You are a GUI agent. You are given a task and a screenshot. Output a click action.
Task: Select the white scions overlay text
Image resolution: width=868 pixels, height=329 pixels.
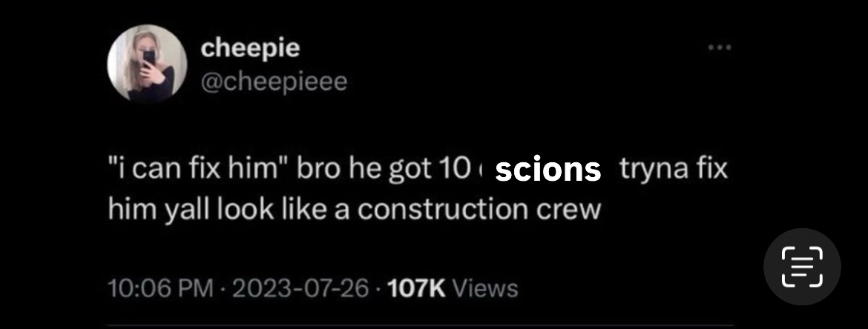tap(548, 170)
